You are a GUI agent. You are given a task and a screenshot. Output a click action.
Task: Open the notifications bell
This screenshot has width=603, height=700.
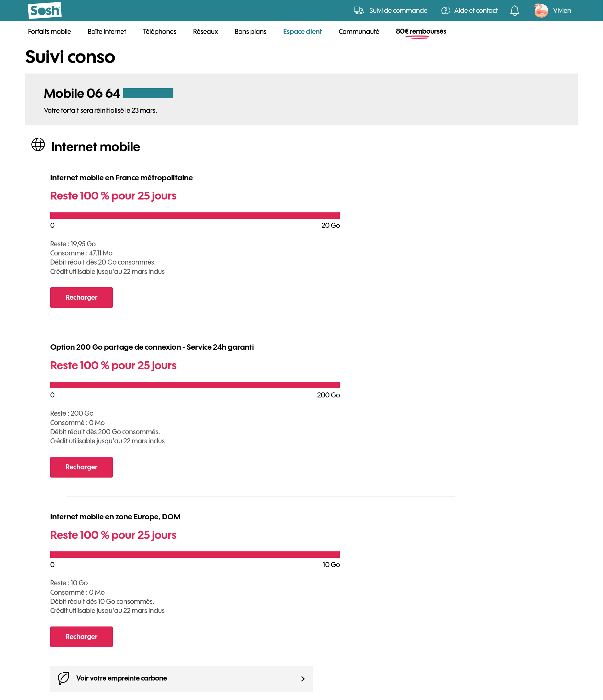pos(514,10)
